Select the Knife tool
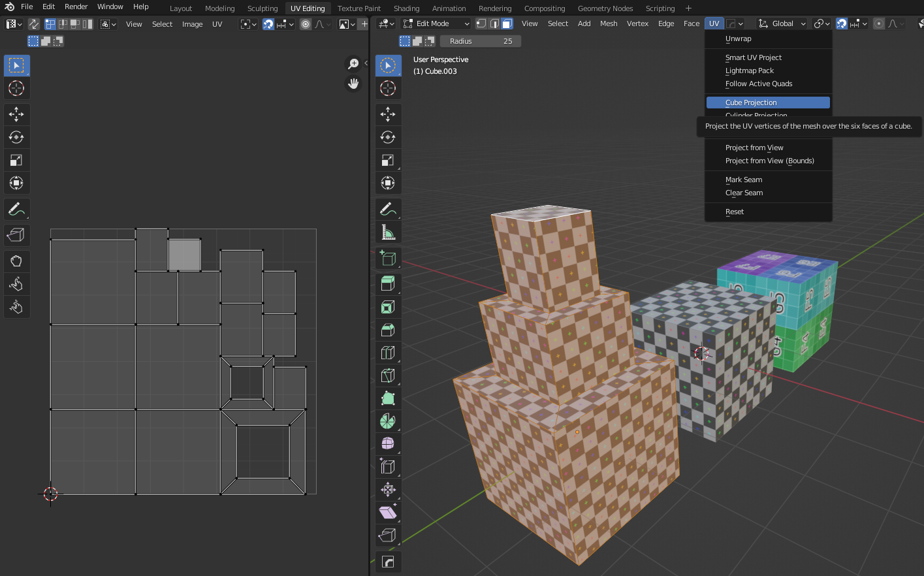The width and height of the screenshot is (924, 576). coord(388,376)
